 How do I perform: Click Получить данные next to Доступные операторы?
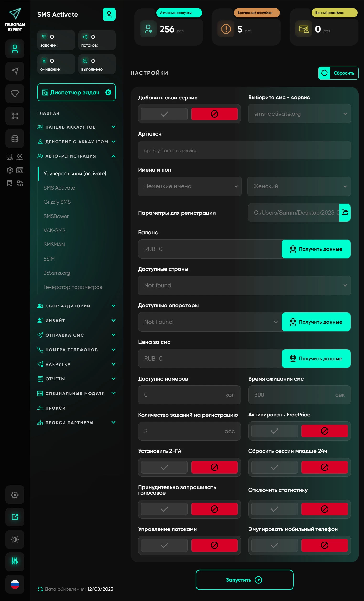(x=316, y=322)
